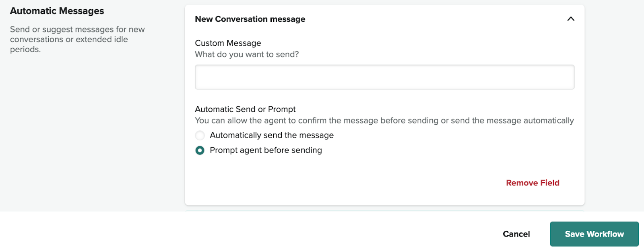644x251 pixels.
Task: Choose the Prompt agent before sending radio button
Action: coord(200,150)
